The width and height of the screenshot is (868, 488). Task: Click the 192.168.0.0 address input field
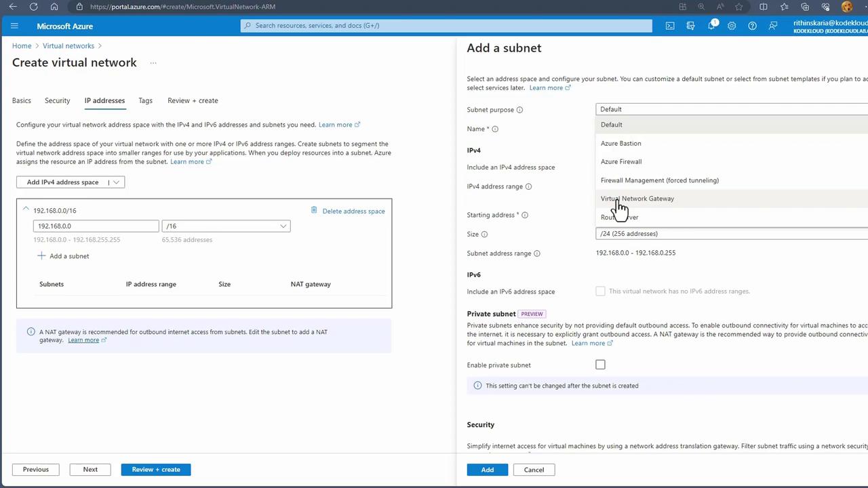(96, 226)
